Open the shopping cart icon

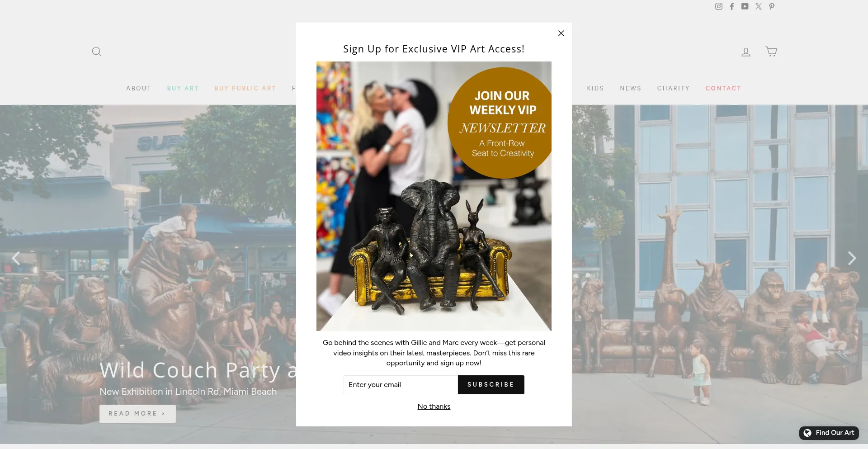tap(771, 52)
